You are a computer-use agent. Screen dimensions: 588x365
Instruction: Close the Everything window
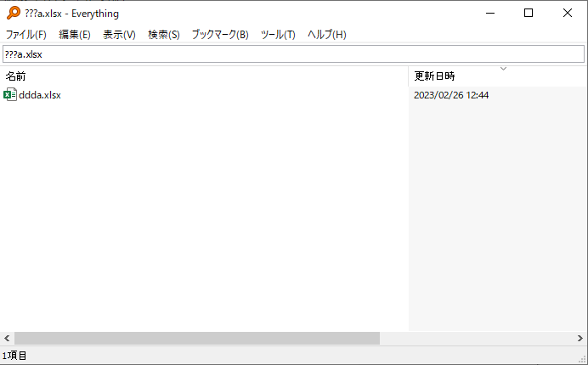click(x=568, y=13)
